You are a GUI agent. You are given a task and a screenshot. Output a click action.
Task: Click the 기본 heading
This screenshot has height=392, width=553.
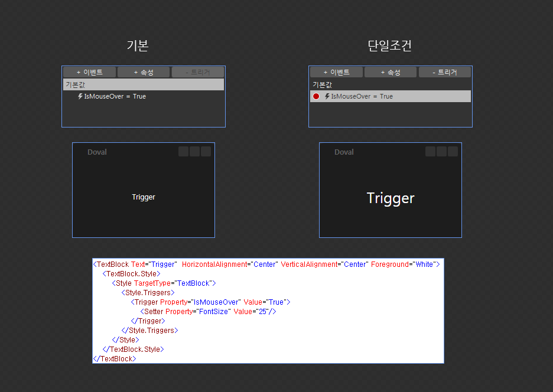coord(138,45)
